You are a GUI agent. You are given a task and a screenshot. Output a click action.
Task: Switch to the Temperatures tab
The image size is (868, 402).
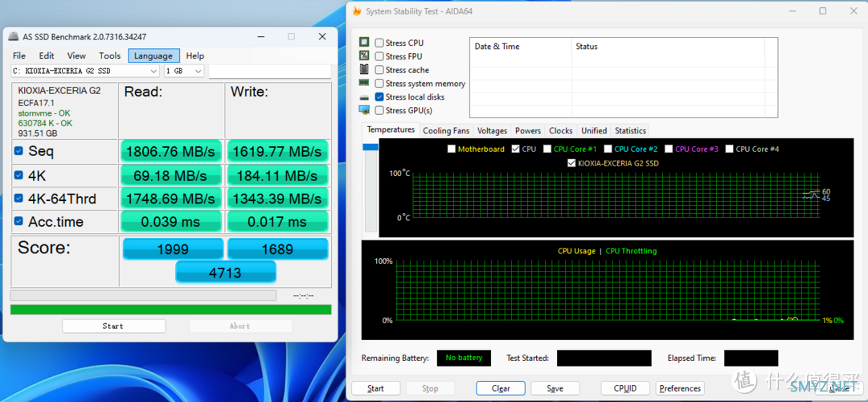coord(391,129)
